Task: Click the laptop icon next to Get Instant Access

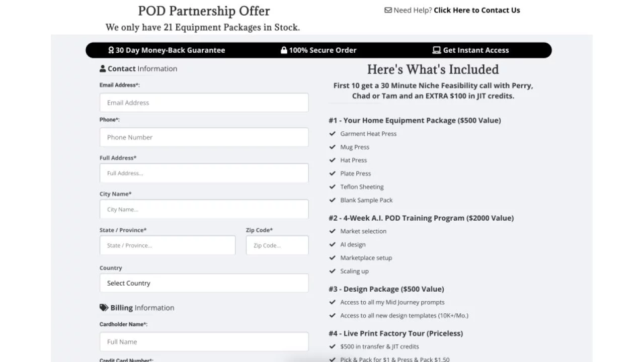Action: (x=436, y=50)
